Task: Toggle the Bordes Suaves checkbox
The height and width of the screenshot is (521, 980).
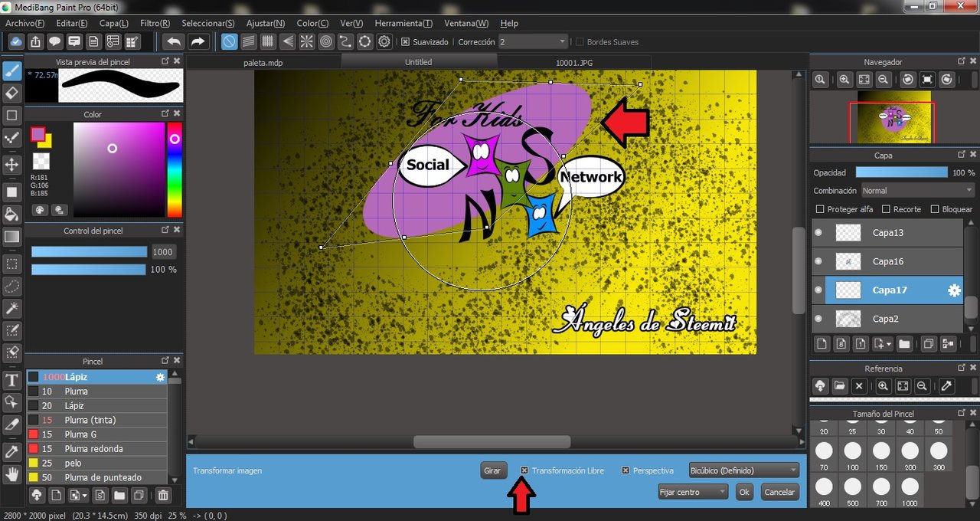Action: coord(580,42)
